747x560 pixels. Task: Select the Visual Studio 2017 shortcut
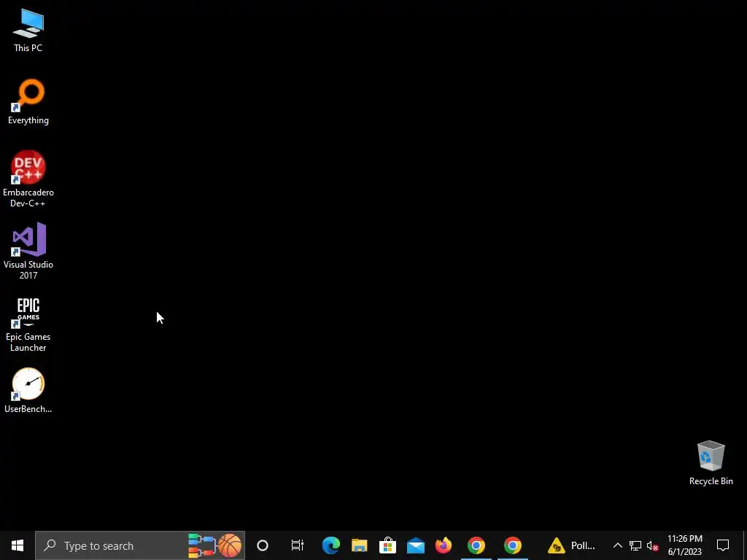coord(28,251)
